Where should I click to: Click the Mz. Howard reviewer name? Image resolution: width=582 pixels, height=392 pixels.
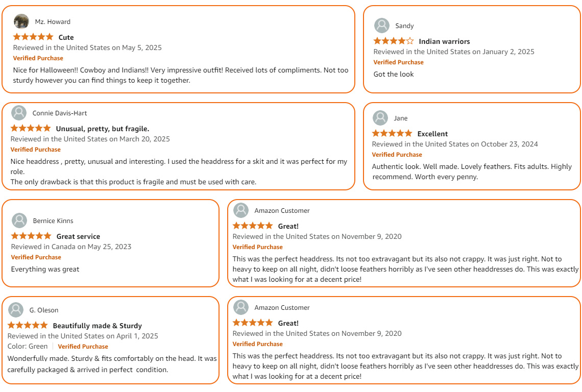pos(53,22)
